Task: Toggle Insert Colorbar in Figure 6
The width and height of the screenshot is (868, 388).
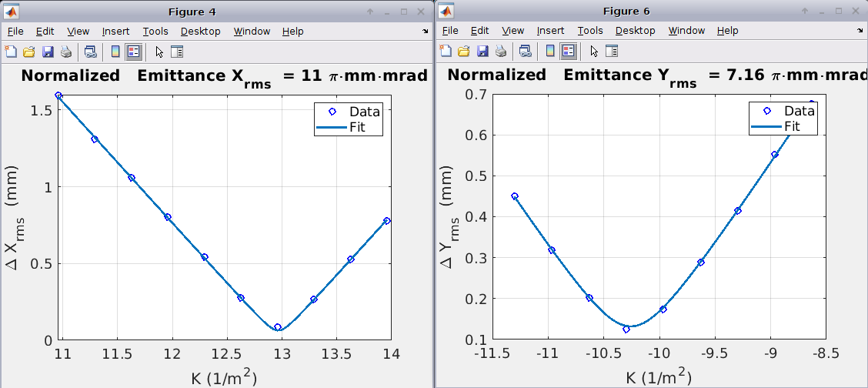Action: [550, 52]
